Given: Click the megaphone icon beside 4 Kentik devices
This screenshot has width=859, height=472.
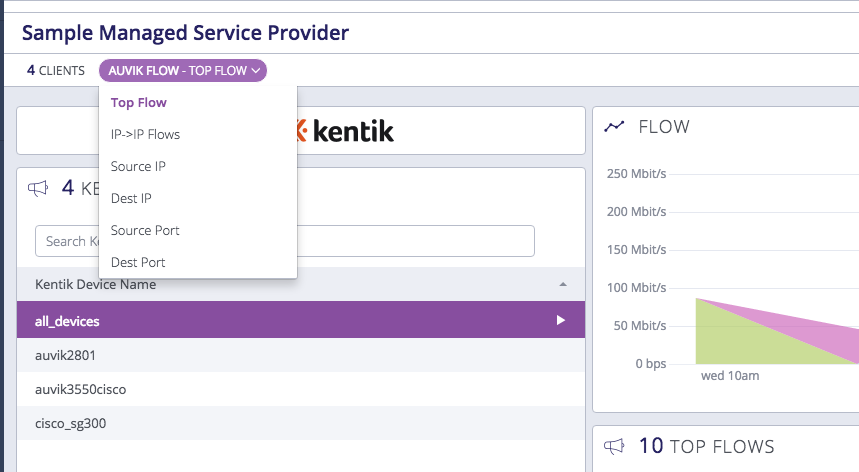Looking at the screenshot, I should pos(38,188).
